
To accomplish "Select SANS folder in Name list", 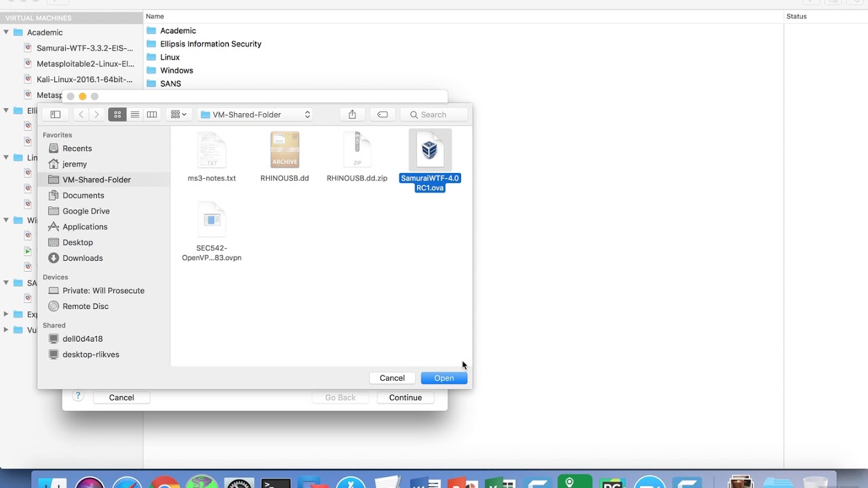I will (170, 83).
